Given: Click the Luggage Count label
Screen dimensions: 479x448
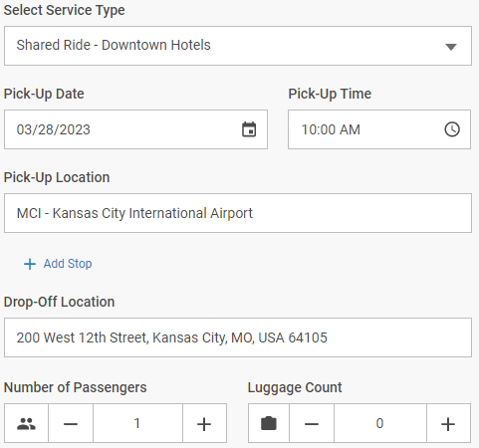Looking at the screenshot, I should point(295,387).
